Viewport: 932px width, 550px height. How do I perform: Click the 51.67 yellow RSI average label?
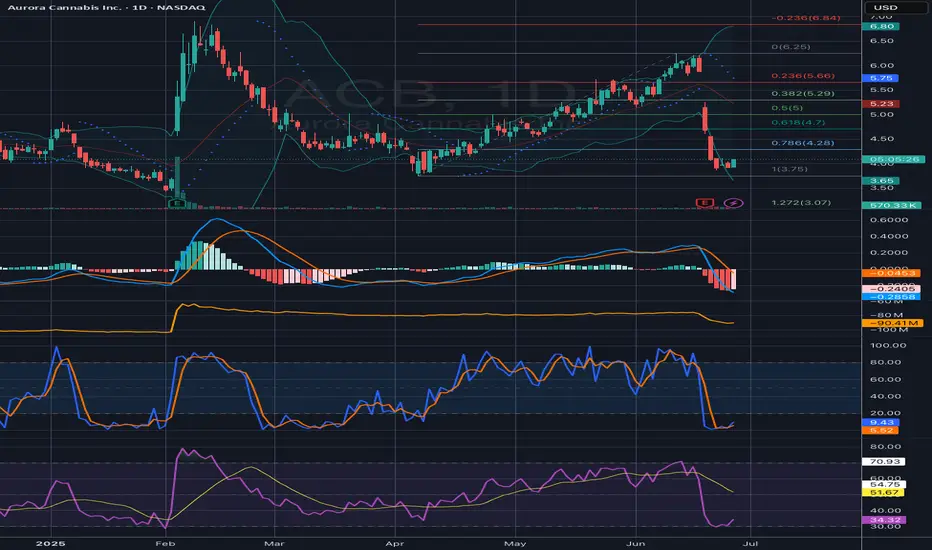884,493
